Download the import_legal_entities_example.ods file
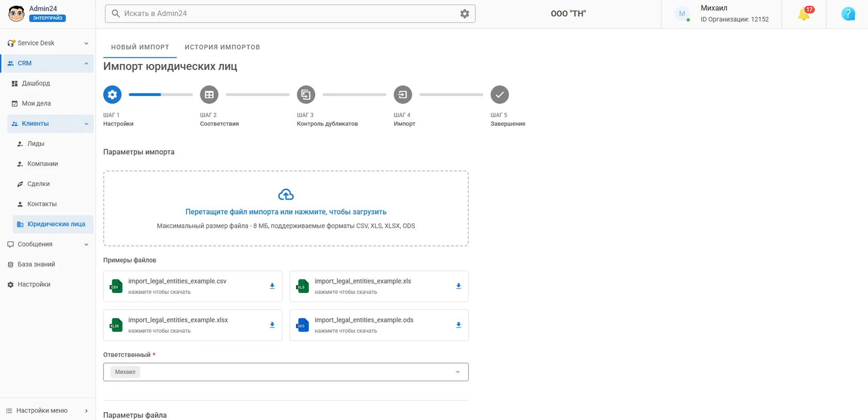Viewport: 868px width, 420px height. [x=458, y=325]
